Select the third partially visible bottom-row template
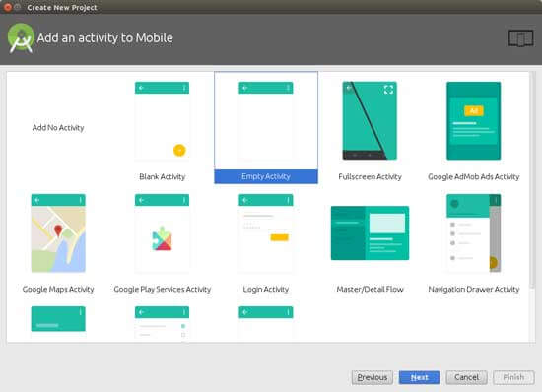Screen dimensions: 542x392 (x=266, y=324)
